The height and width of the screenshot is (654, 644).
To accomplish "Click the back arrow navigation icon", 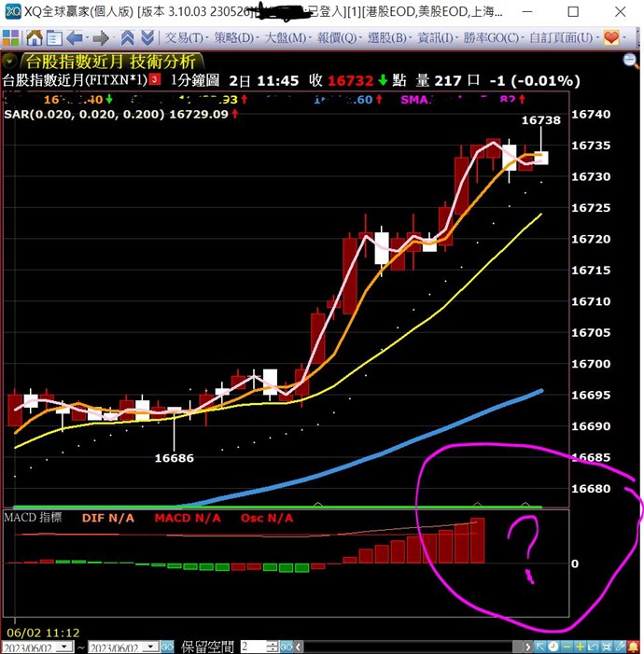I will coord(75,38).
